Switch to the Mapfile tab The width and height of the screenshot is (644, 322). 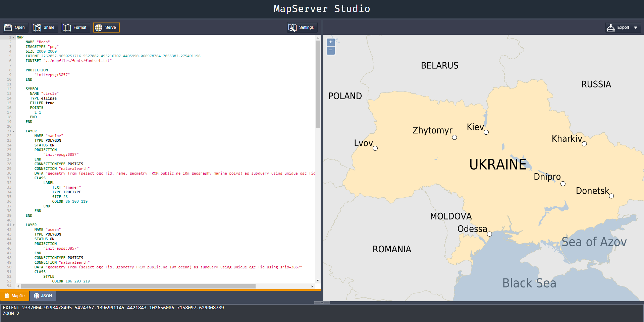click(x=15, y=296)
